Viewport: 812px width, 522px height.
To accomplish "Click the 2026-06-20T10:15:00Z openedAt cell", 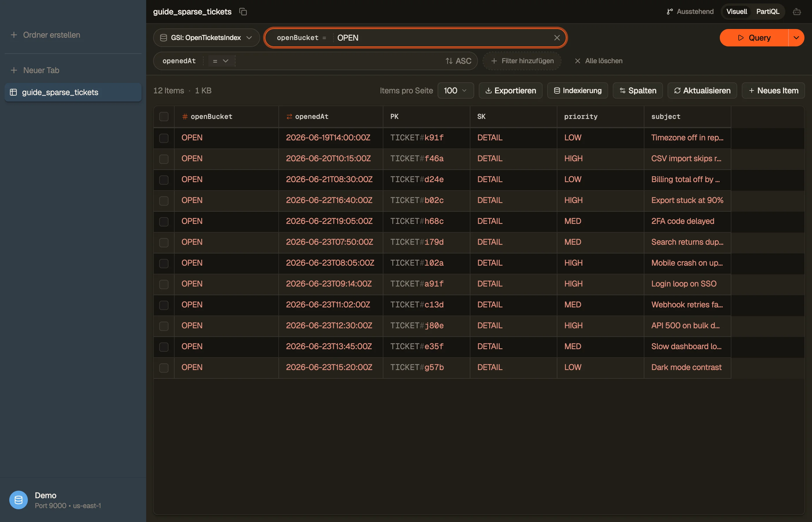I will pyautogui.click(x=331, y=159).
